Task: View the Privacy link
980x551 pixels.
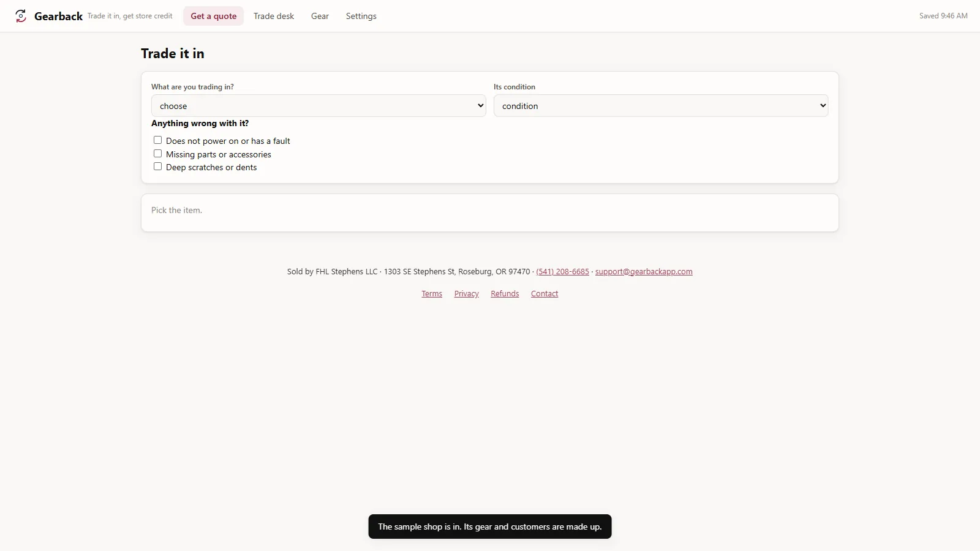Action: point(467,294)
